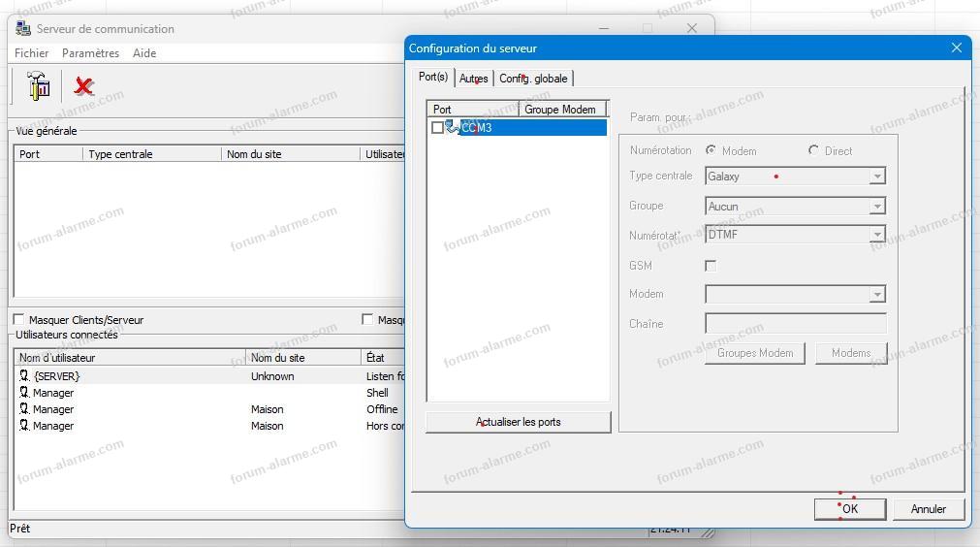Enable the Masquer Clients/Serveur checkbox
Screen dimensions: 980x547
pyautogui.click(x=18, y=319)
